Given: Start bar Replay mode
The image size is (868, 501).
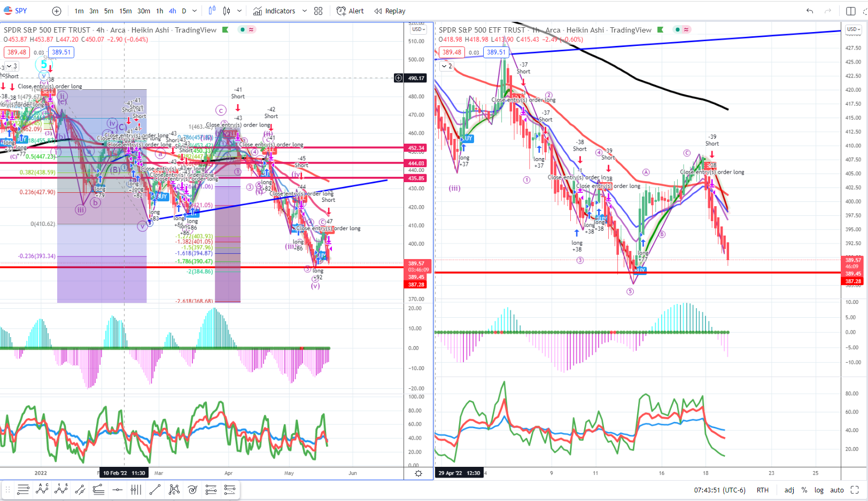Looking at the screenshot, I should (390, 11).
